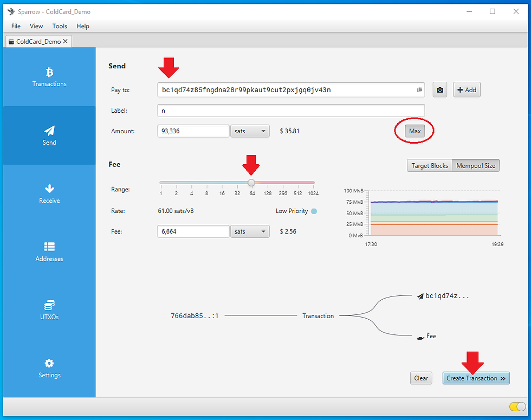Open the UTXOs coin stack section
The width and height of the screenshot is (531, 420).
[49, 310]
